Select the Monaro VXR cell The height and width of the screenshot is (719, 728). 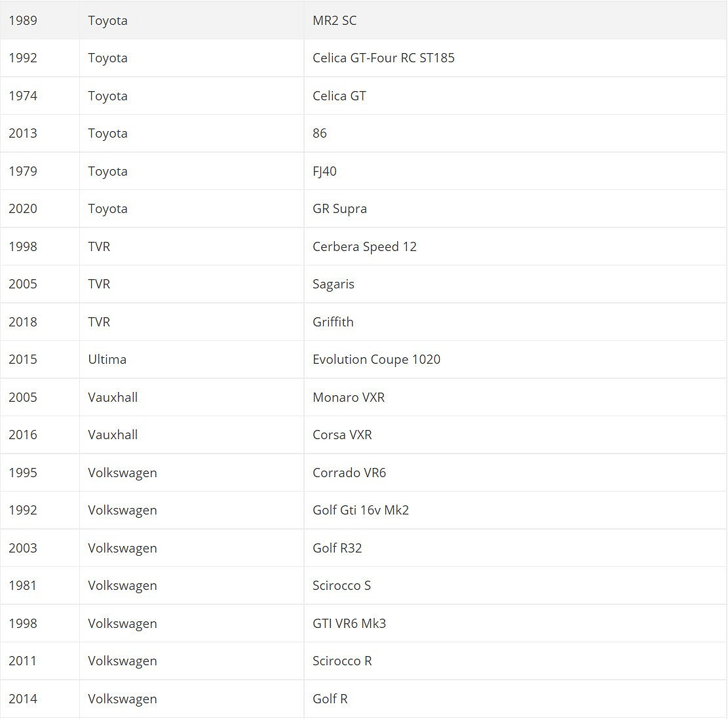(349, 397)
